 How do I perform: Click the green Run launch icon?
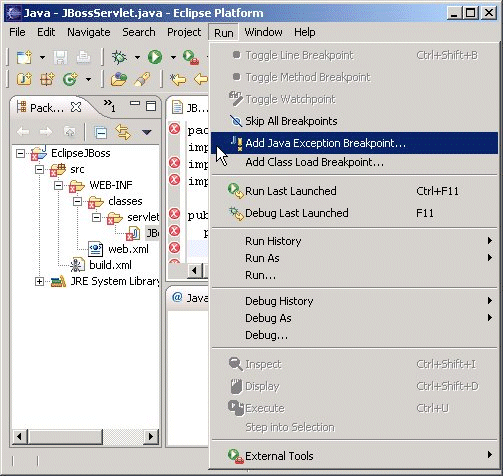click(155, 57)
